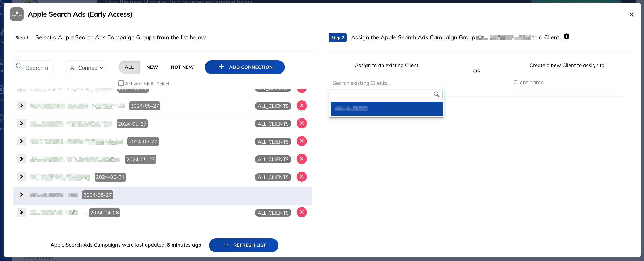
Task: Expand the 2024-06-24 campaign group row
Action: 21,177
